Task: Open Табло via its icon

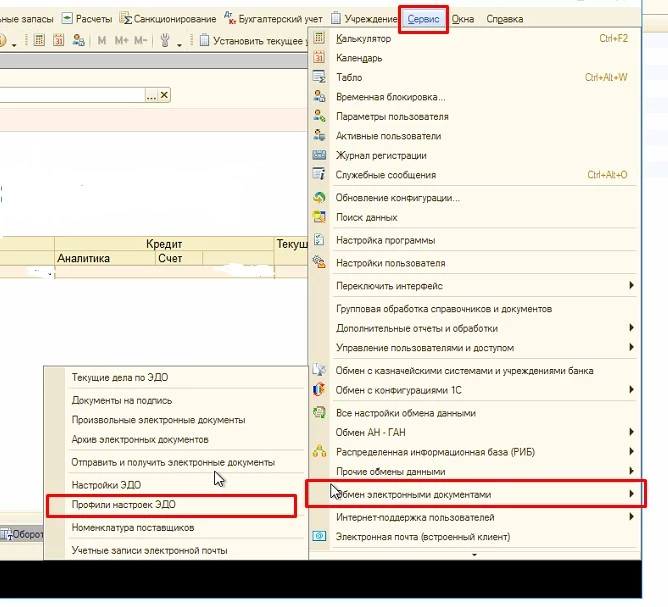Action: (x=319, y=77)
